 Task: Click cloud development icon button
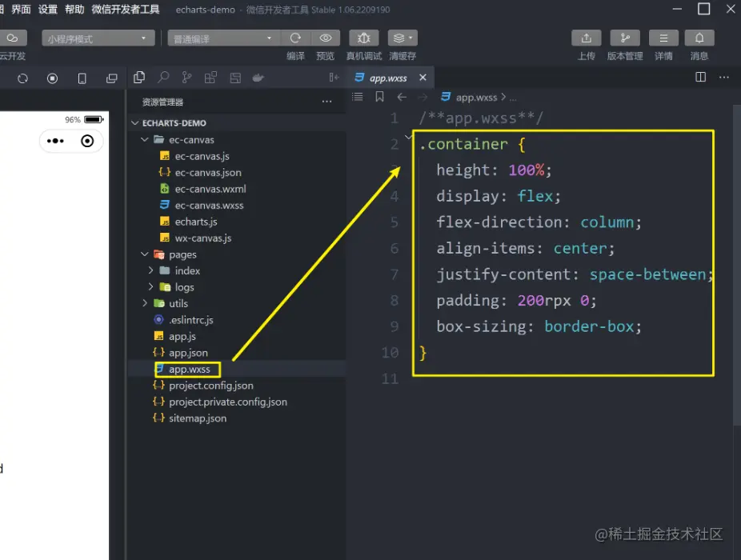13,38
